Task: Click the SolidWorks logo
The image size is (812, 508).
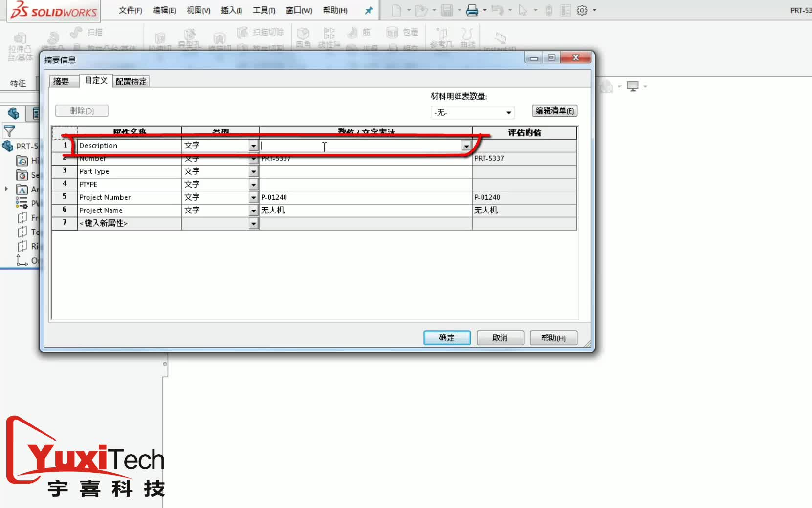Action: pos(54,10)
